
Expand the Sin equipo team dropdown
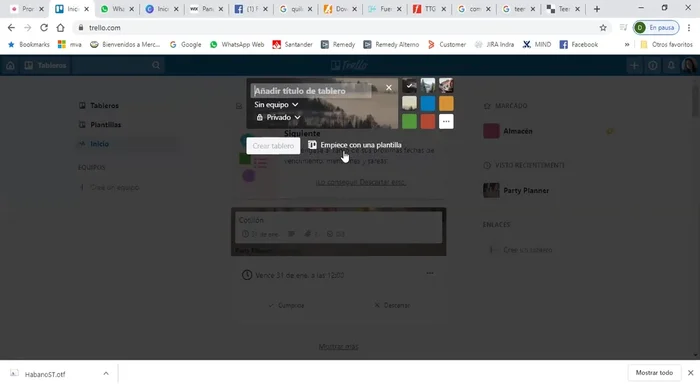pos(276,104)
